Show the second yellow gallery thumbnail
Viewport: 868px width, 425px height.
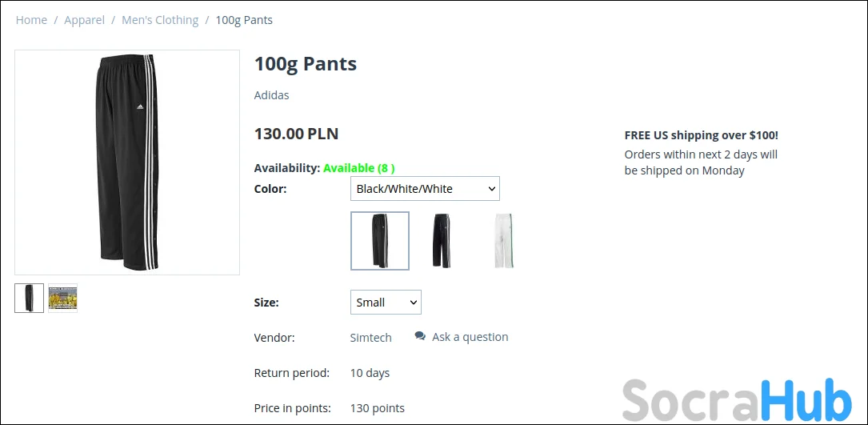tap(62, 299)
